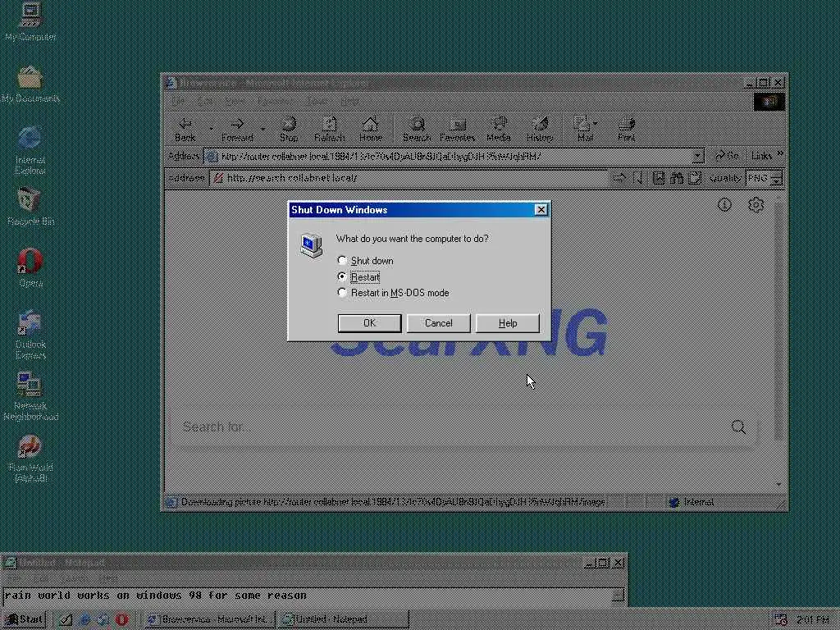This screenshot has height=630, width=840.
Task: Click Notepad text "rain world works on windows 98"
Action: click(x=105, y=596)
